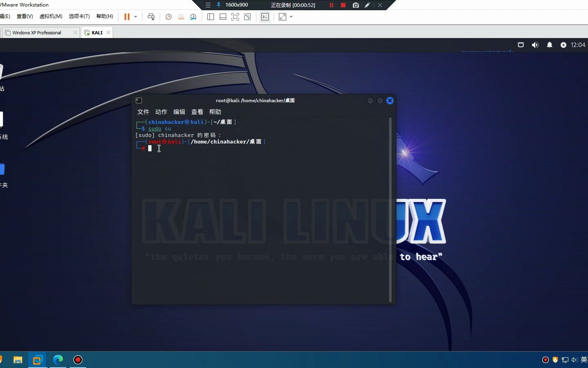Click the send Ctrl+Alt+Del toolbar icon
588x368 pixels.
(x=151, y=17)
